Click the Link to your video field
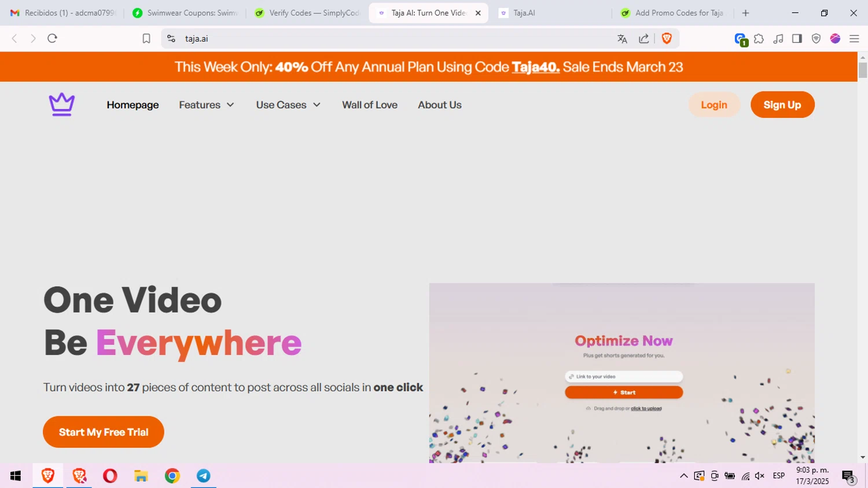The height and width of the screenshot is (488, 868). 624,376
